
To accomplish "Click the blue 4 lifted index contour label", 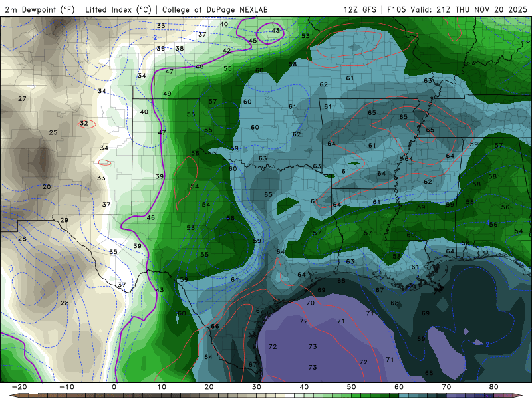I will pos(487,223).
